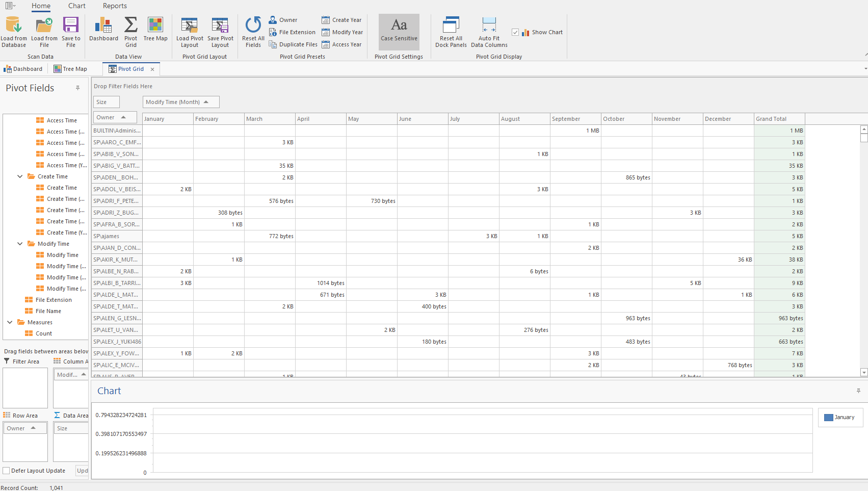Click Reset All Fields
The image size is (868, 491).
coord(252,32)
